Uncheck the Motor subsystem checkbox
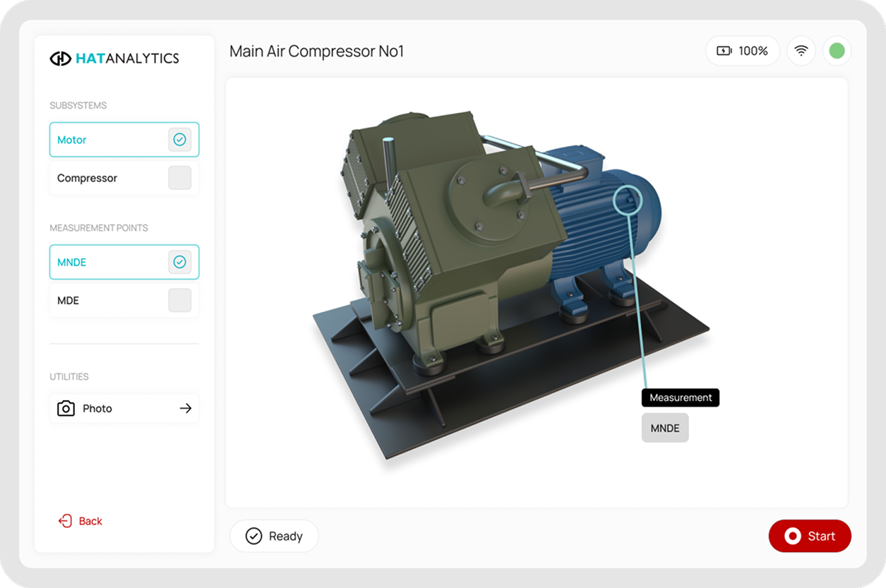886x588 pixels. click(x=180, y=140)
